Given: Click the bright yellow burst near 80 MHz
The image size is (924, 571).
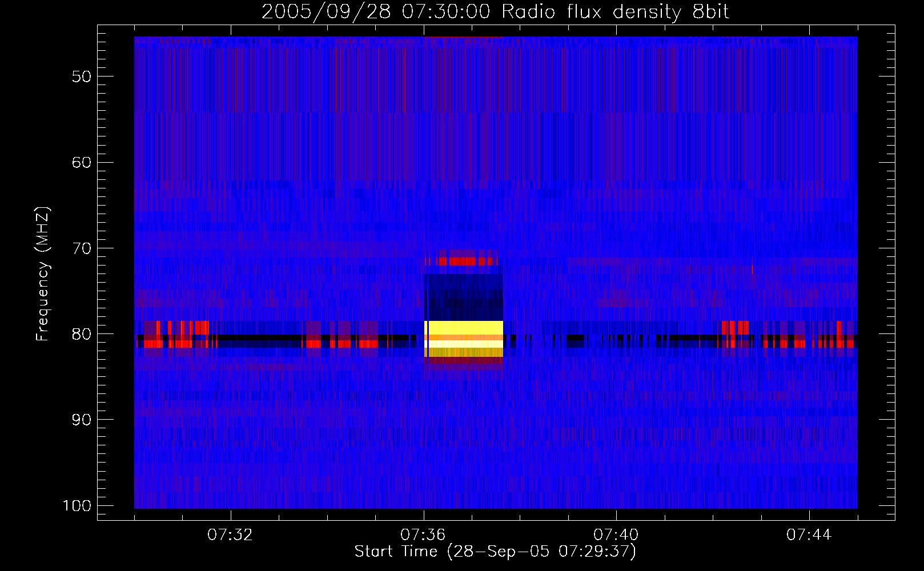Looking at the screenshot, I should click(464, 339).
